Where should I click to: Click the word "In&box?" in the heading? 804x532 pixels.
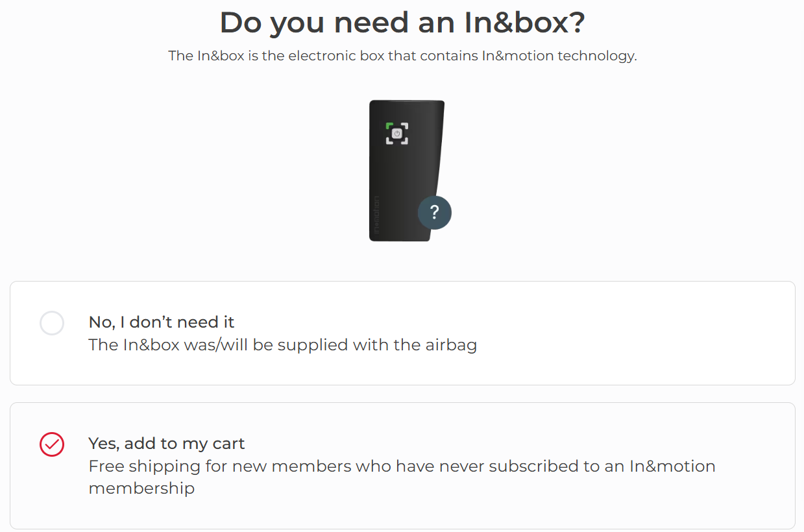524,23
